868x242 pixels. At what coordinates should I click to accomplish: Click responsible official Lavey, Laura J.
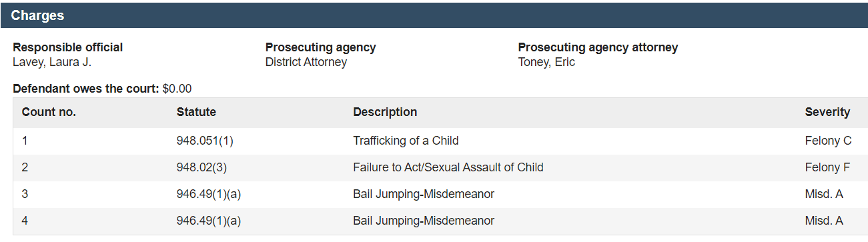[52, 62]
